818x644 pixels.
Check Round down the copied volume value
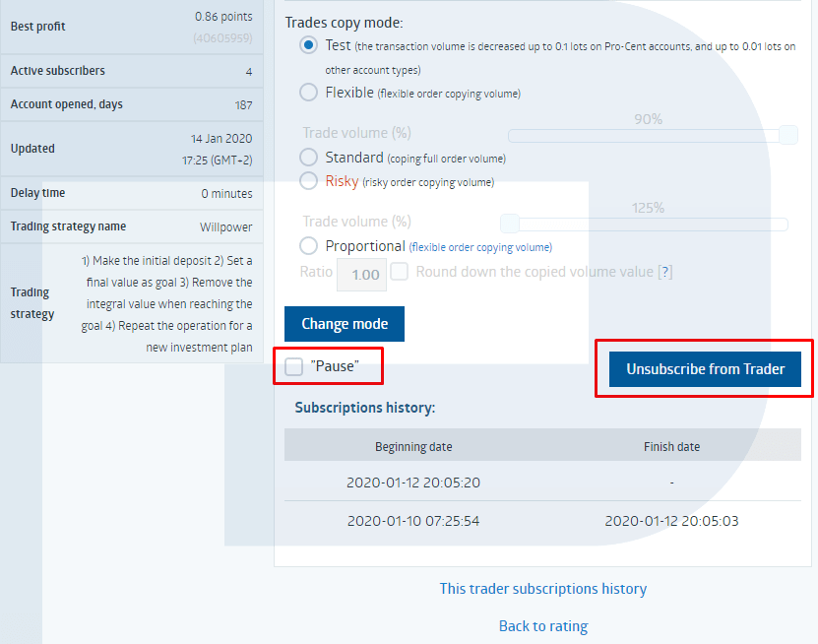pyautogui.click(x=400, y=272)
